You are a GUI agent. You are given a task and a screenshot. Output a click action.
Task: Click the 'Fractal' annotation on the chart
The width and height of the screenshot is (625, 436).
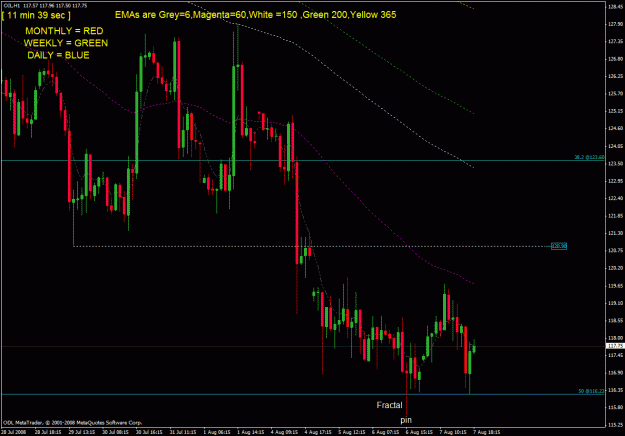(x=389, y=405)
